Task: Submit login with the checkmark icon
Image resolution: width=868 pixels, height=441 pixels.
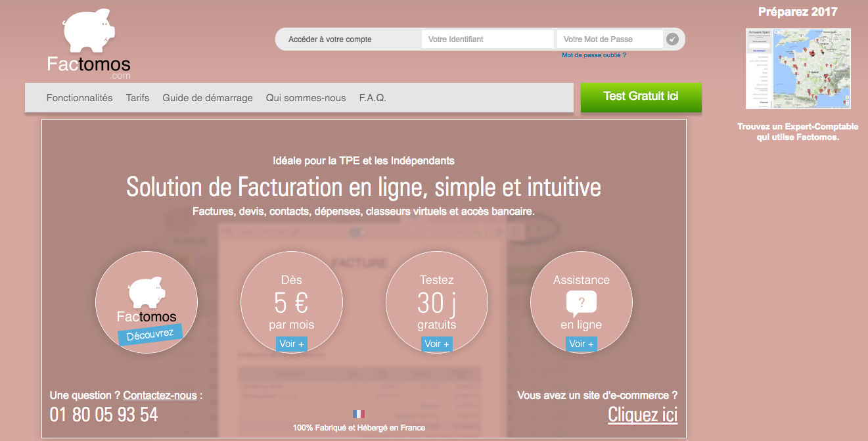Action: (x=672, y=39)
